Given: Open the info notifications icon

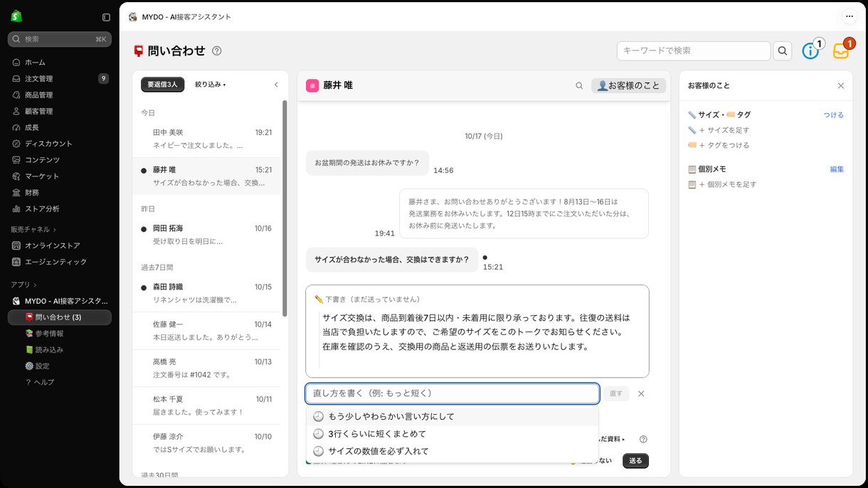Looking at the screenshot, I should click(x=811, y=51).
